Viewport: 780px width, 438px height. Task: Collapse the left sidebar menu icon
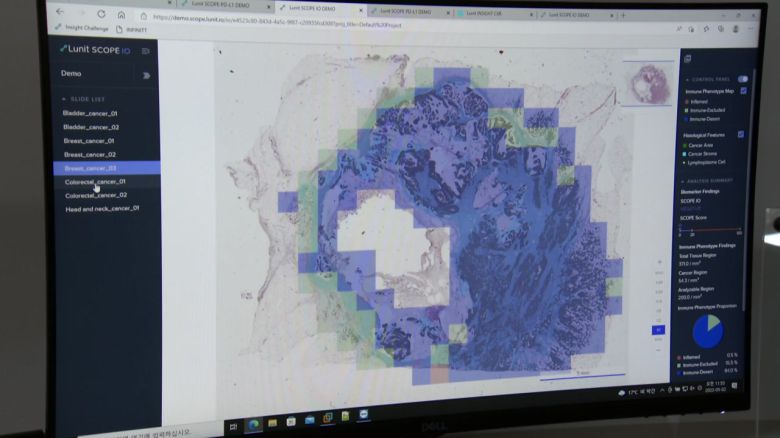pos(146,51)
